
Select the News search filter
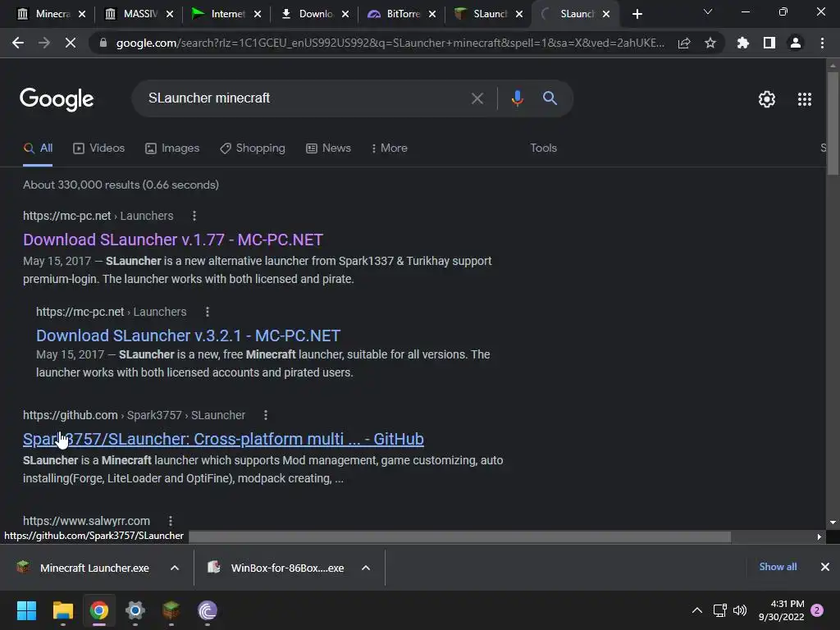pyautogui.click(x=328, y=148)
